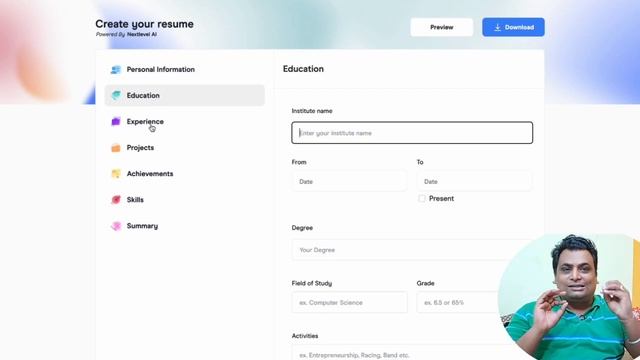
Task: Click the blue Download button label
Action: (x=519, y=27)
